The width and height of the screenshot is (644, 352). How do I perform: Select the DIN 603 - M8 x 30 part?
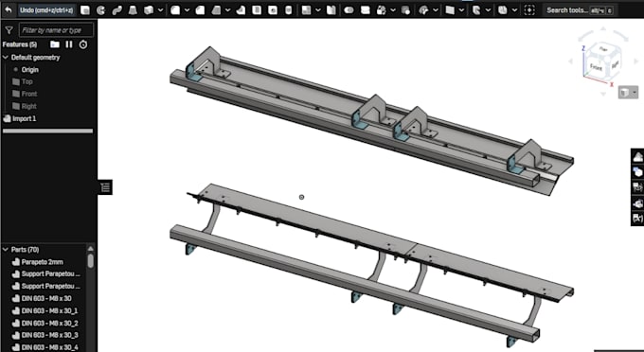[x=45, y=298]
